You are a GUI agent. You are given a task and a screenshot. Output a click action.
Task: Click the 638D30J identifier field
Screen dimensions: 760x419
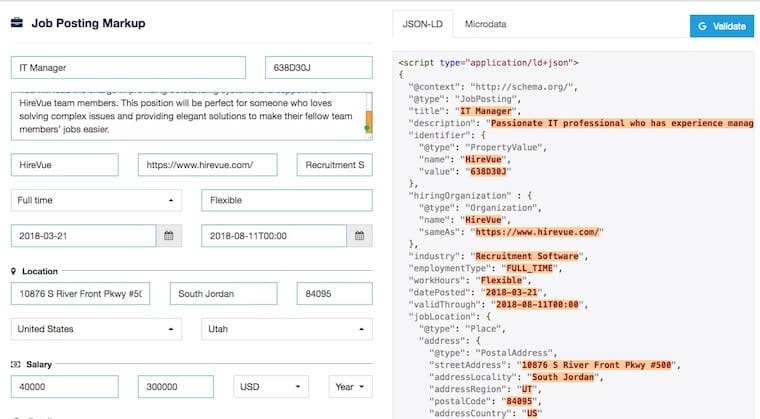[318, 67]
